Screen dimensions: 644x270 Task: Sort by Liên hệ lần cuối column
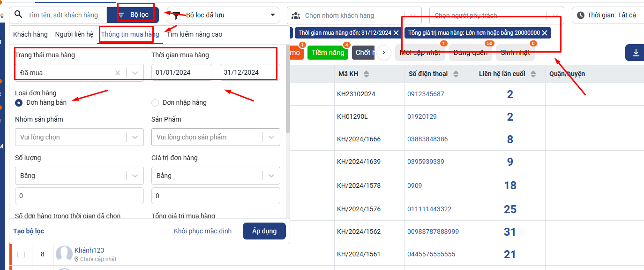click(533, 74)
